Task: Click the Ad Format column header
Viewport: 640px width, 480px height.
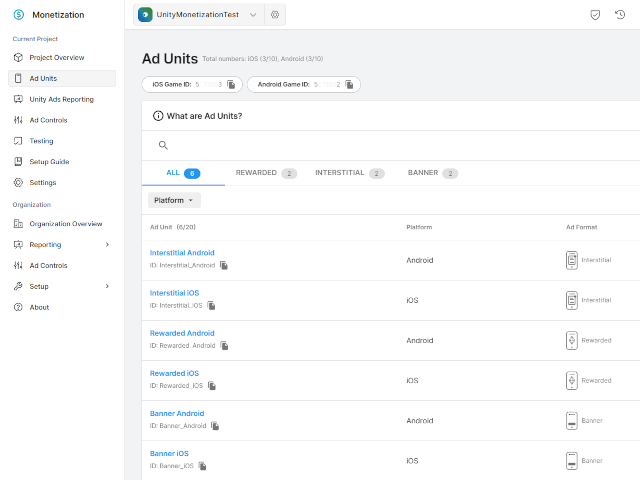Action: tap(582, 227)
